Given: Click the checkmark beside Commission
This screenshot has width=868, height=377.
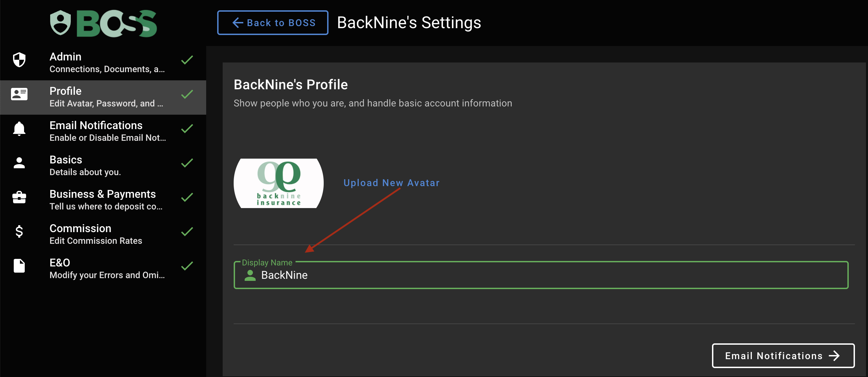Looking at the screenshot, I should coord(187,232).
